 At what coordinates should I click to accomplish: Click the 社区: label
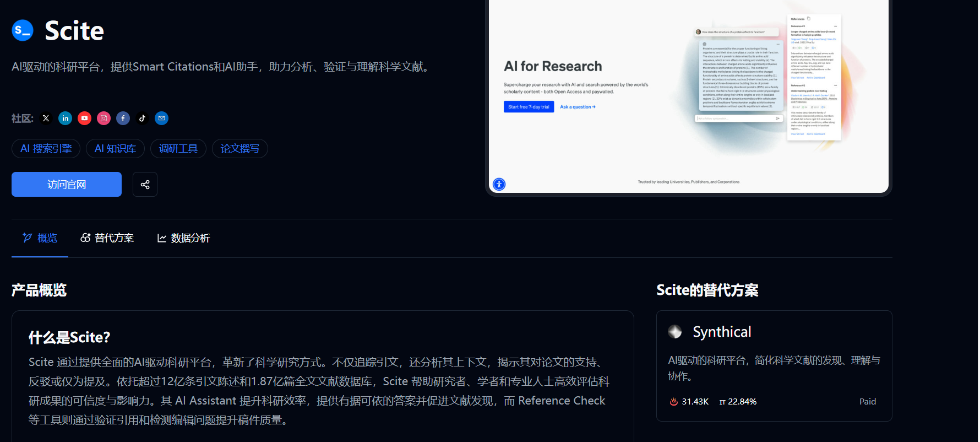coord(23,118)
